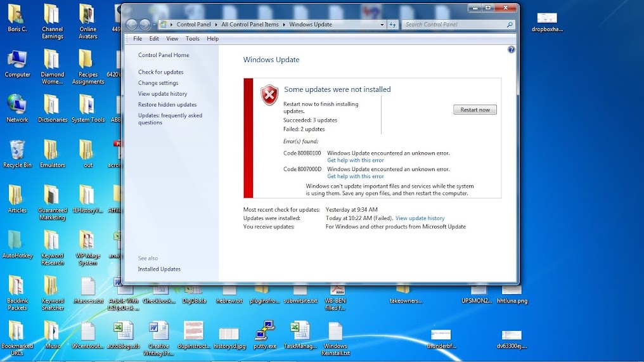The image size is (644, 362).
Task: Click View update history next to Failed
Action: pos(420,218)
